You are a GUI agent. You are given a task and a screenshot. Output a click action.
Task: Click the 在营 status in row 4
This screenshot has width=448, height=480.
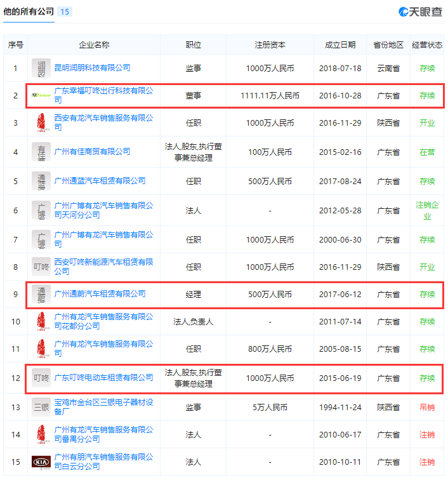427,152
